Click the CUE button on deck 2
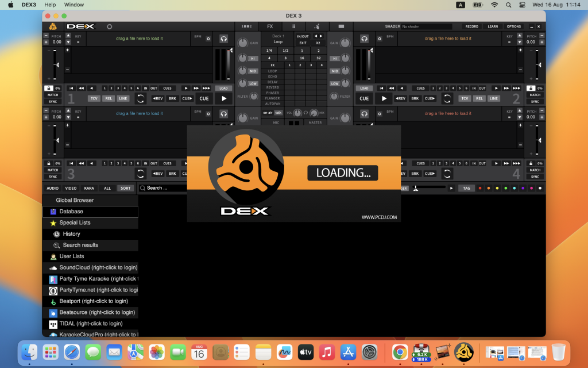 (364, 98)
